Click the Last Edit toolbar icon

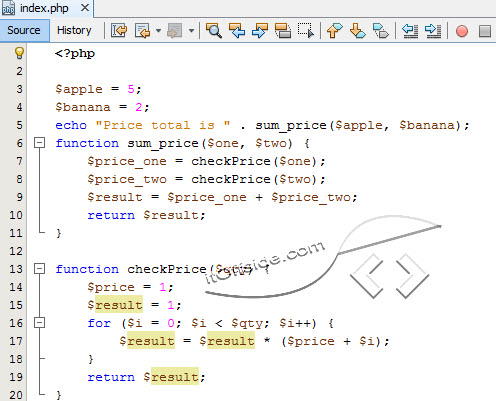pyautogui.click(x=119, y=31)
